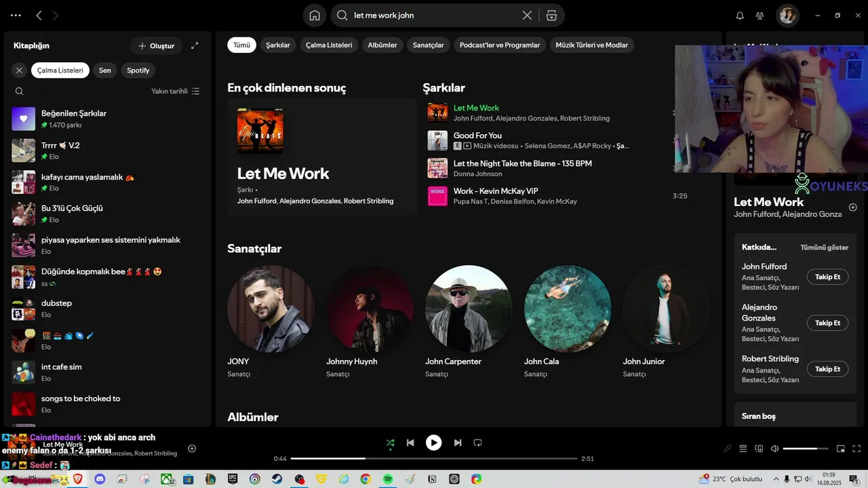
Task: Toggle repeat in the player bar
Action: [x=477, y=443]
